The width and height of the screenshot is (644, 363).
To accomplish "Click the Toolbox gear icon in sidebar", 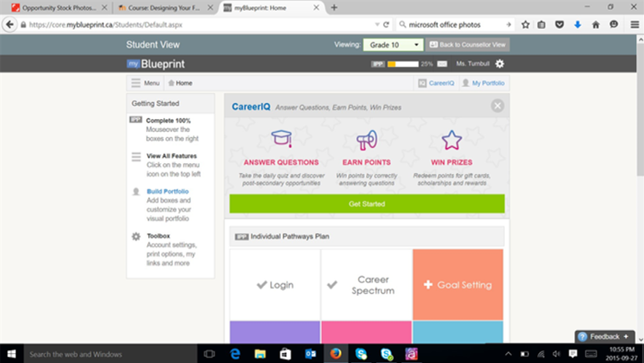I will [x=136, y=237].
